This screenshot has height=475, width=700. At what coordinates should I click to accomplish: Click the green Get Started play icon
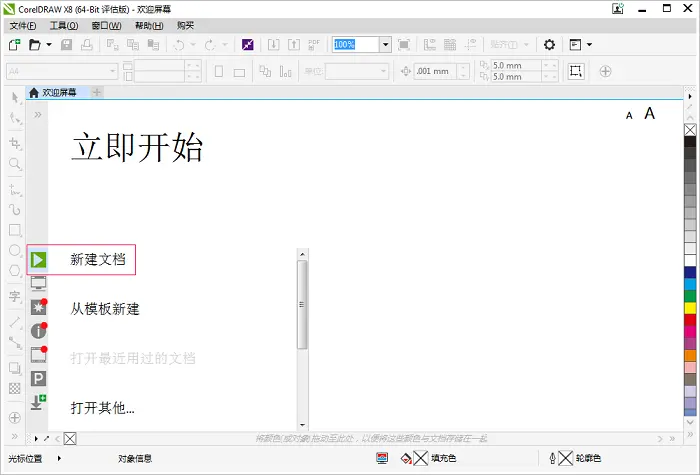[x=38, y=259]
